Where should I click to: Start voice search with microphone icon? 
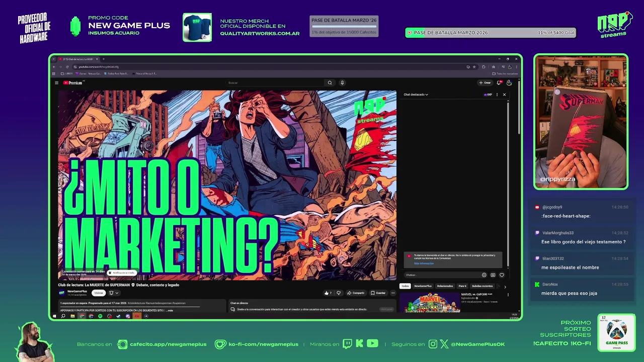[342, 83]
